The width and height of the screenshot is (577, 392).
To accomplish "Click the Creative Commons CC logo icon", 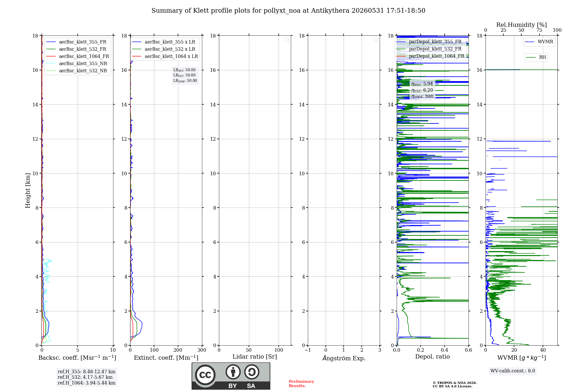I will click(x=205, y=375).
